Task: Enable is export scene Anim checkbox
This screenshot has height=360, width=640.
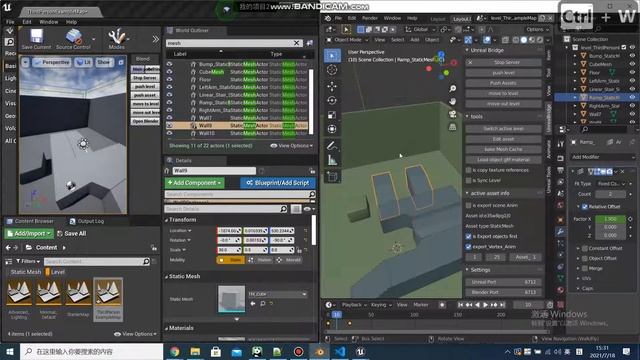Action: 469,205
